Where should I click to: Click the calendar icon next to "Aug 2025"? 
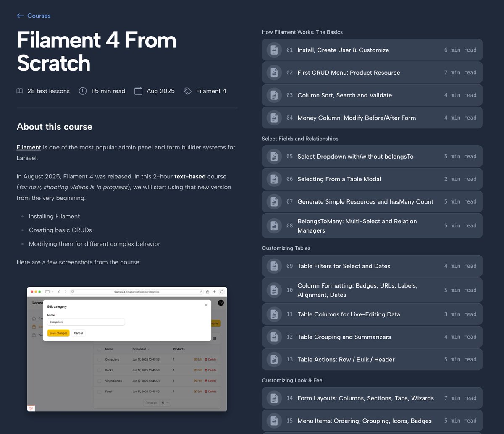[138, 91]
